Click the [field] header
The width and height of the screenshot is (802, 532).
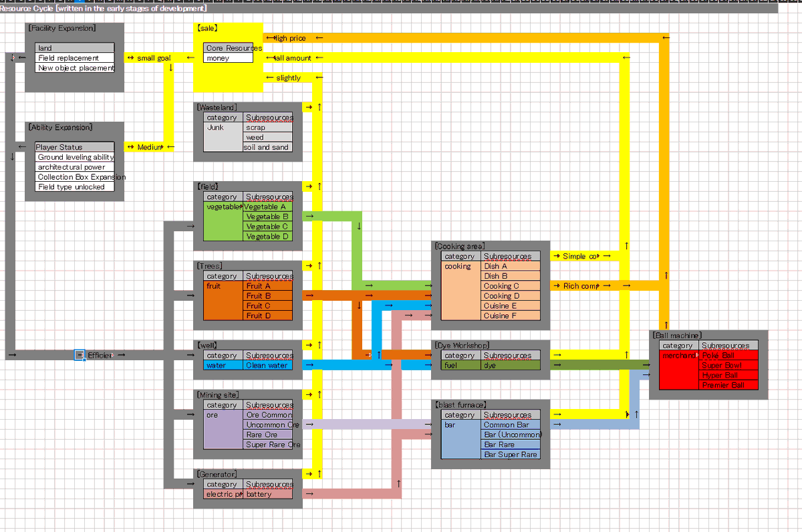(208, 187)
